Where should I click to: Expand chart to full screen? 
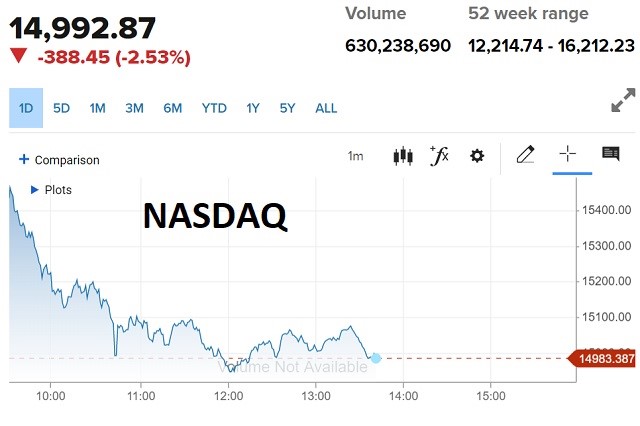click(622, 103)
